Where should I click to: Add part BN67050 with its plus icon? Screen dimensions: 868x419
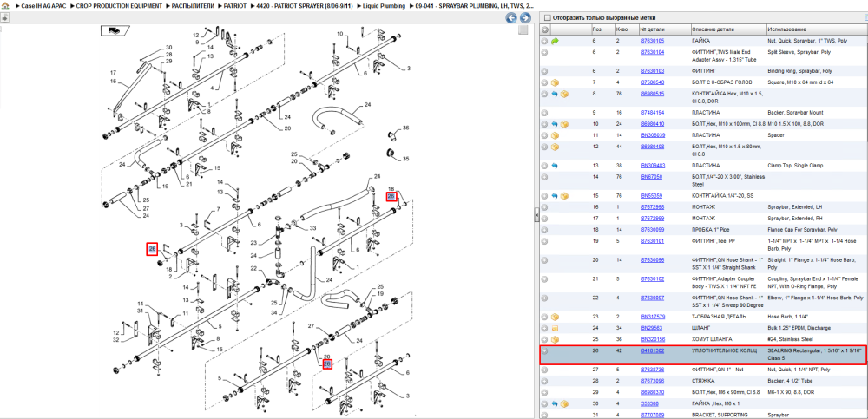pyautogui.click(x=545, y=177)
